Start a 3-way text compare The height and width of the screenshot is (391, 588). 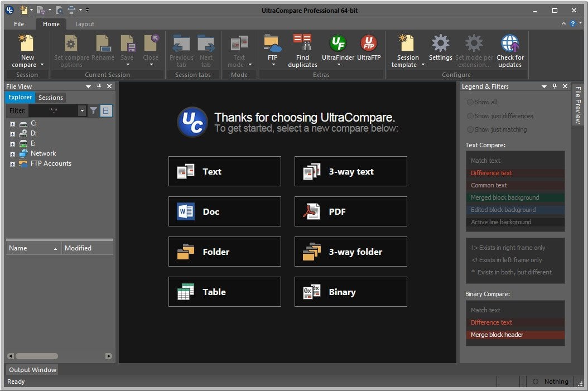point(350,171)
